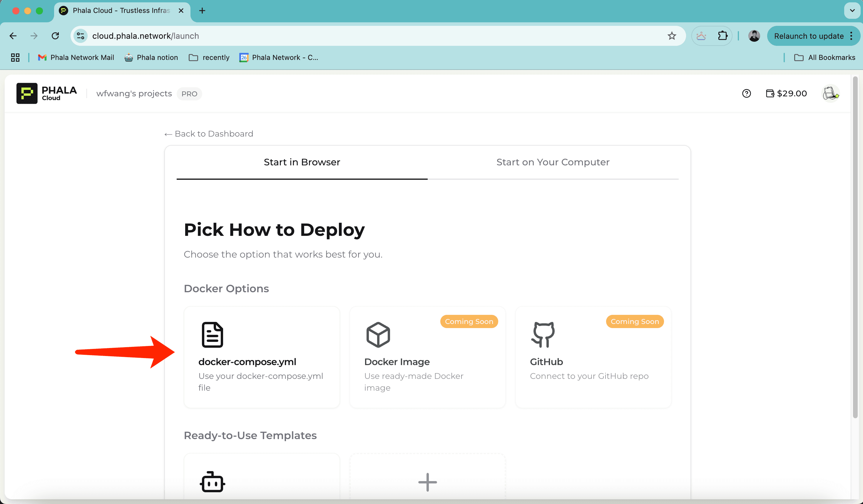Click the GitHub octocat icon
The height and width of the screenshot is (504, 863).
[x=543, y=335]
